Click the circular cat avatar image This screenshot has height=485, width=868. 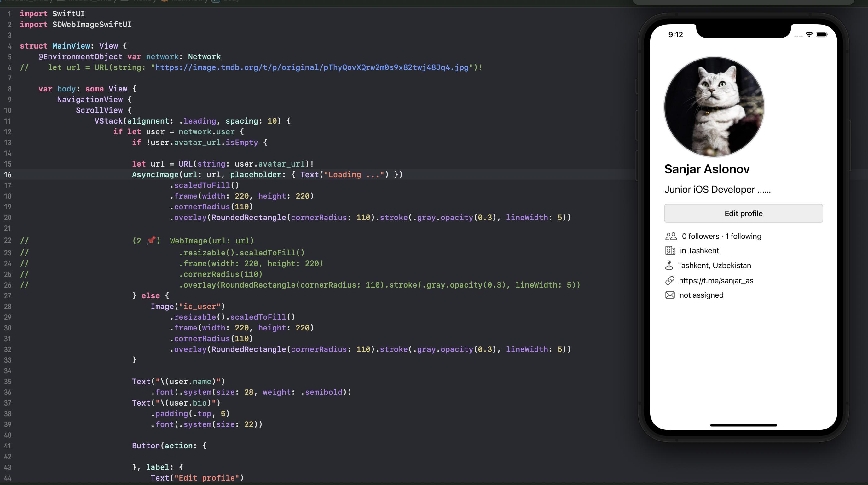[714, 107]
